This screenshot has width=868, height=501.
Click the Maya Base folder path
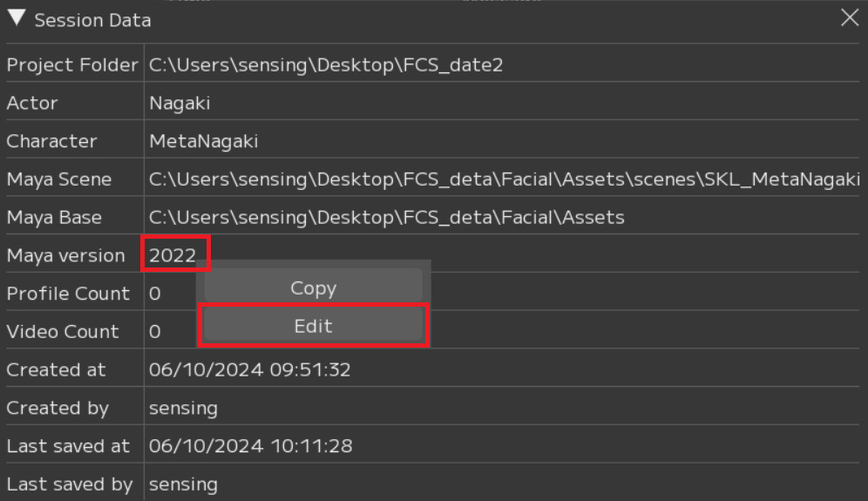tap(386, 217)
